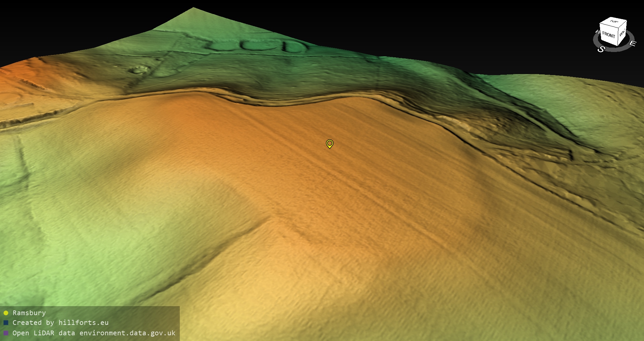The height and width of the screenshot is (341, 644).
Task: Click the TOP face of the view cube
Action: 614,22
